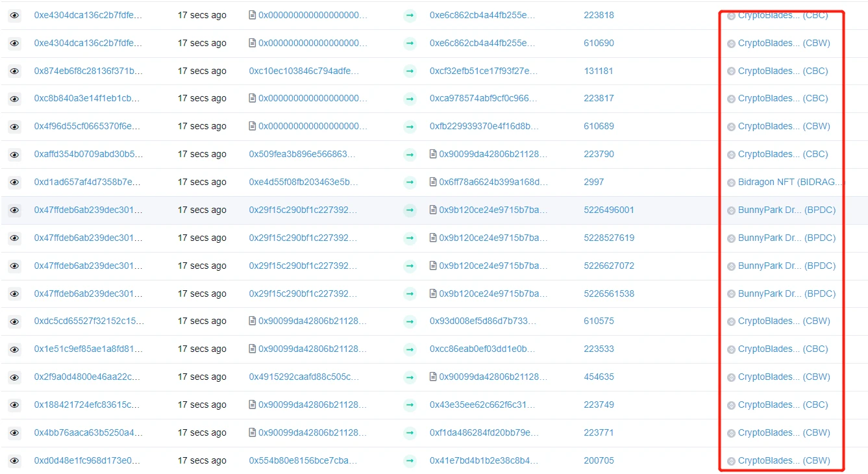Open token ID 2997
Screen dimensions: 868x474
click(x=593, y=182)
